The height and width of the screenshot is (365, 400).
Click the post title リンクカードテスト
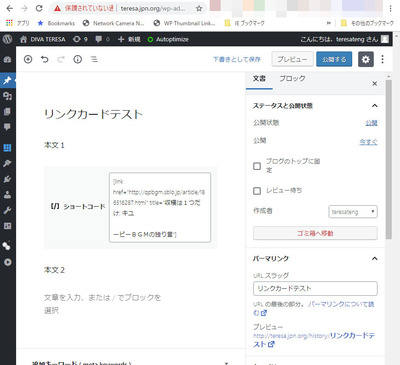[x=93, y=114]
